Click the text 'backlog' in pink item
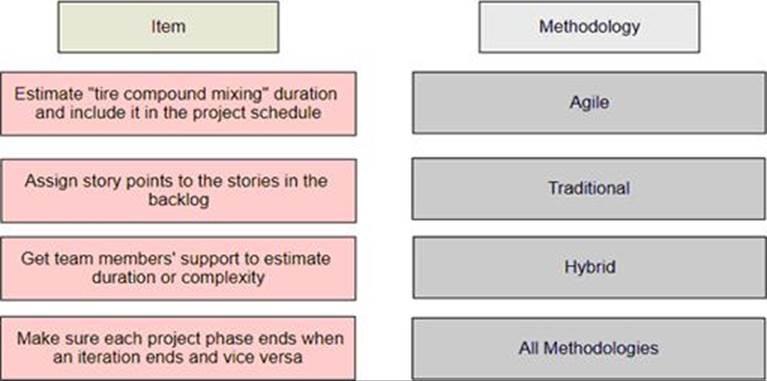The width and height of the screenshot is (767, 381). click(179, 200)
